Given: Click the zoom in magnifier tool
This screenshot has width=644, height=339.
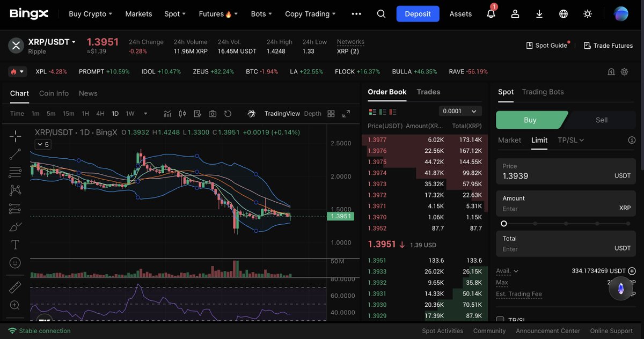Looking at the screenshot, I should tap(15, 305).
